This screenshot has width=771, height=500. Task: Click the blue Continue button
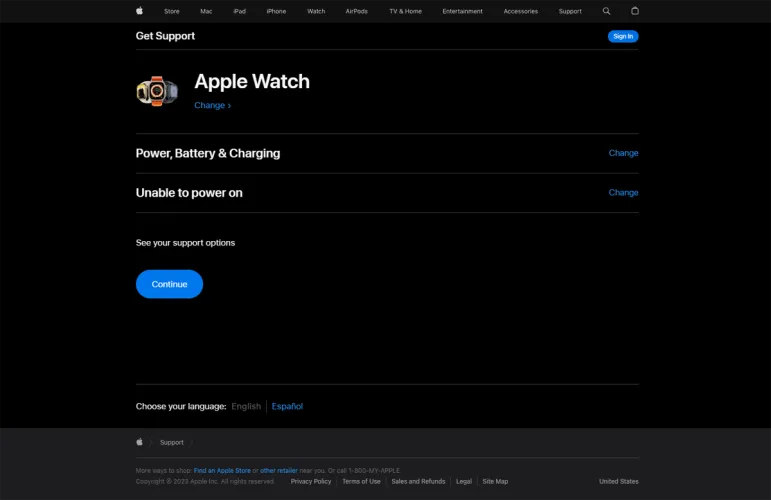click(x=169, y=284)
